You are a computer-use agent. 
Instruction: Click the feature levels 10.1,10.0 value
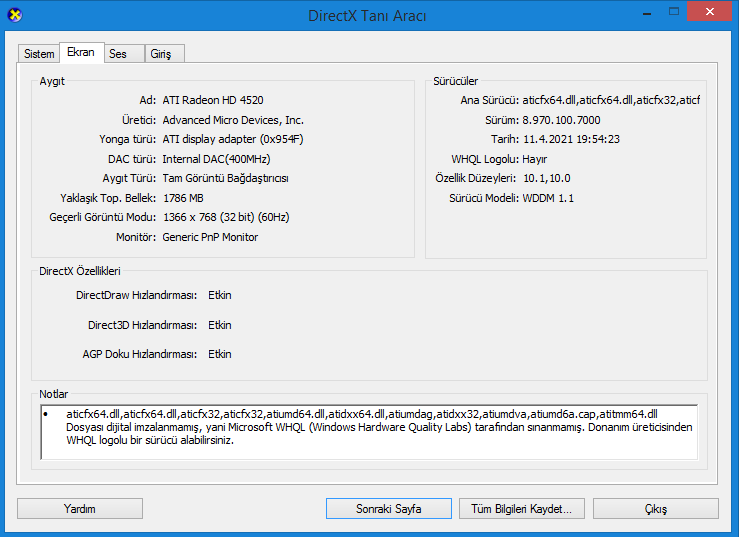(x=547, y=178)
